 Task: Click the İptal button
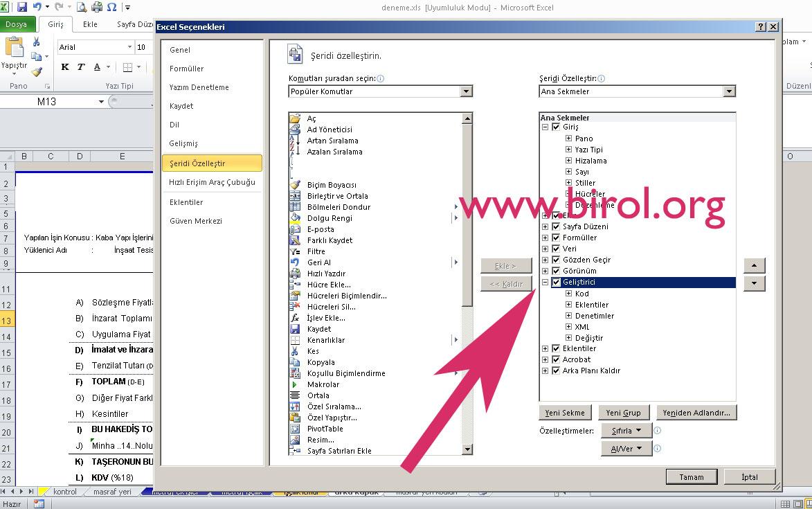click(749, 477)
